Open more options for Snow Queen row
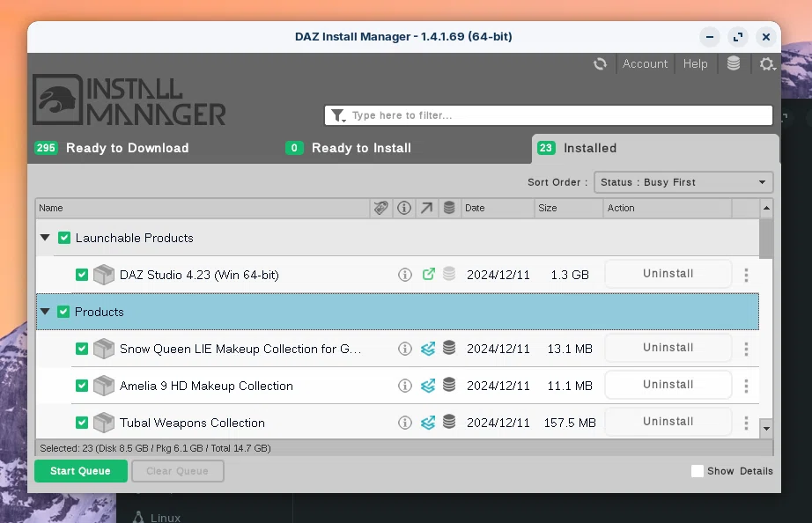 click(x=746, y=349)
